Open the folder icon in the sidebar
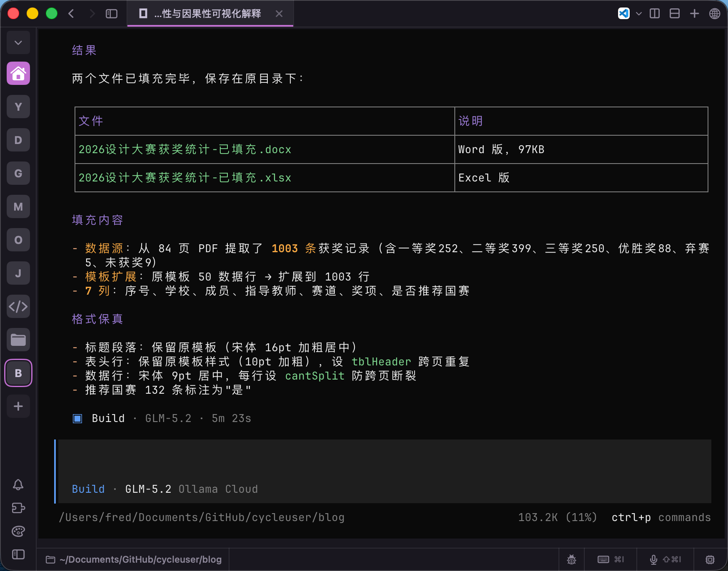Viewport: 728px width, 571px height. click(x=18, y=340)
